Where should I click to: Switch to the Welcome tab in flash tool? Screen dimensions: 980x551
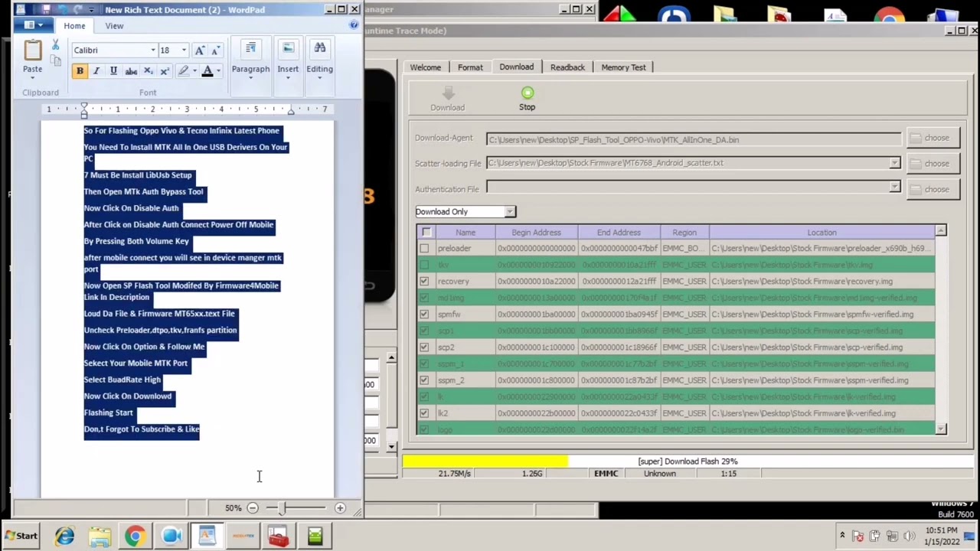pyautogui.click(x=426, y=67)
